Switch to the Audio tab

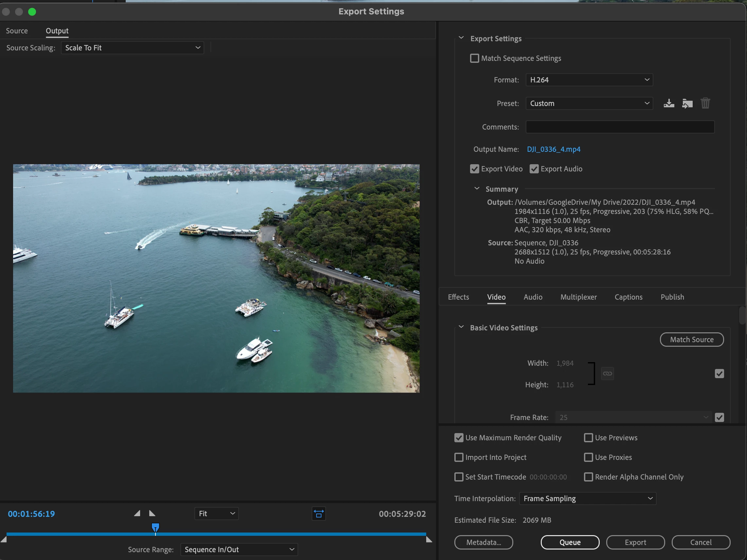[533, 297]
